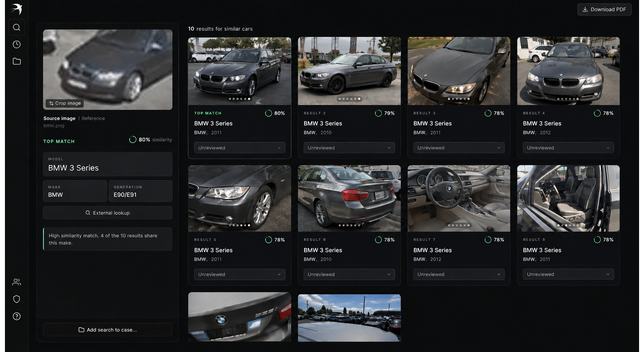Image resolution: width=644 pixels, height=352 pixels.
Task: Click the Generation field E90/E91
Action: (140, 191)
